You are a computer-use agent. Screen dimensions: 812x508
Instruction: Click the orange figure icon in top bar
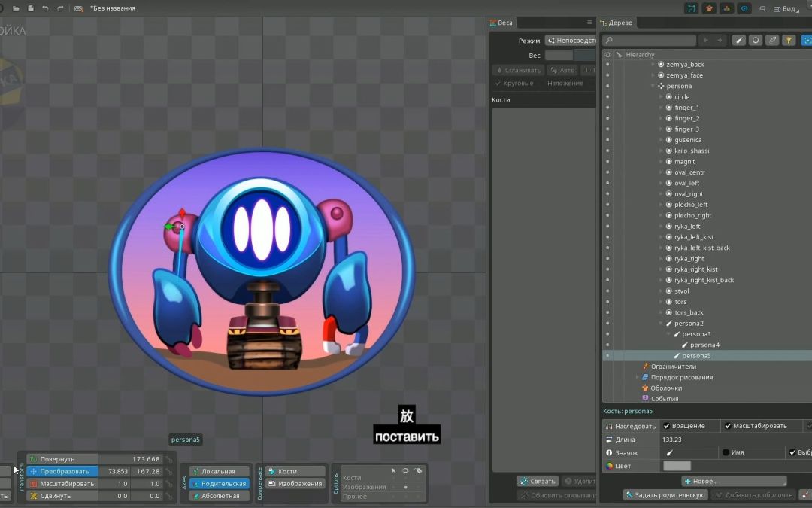[709, 8]
